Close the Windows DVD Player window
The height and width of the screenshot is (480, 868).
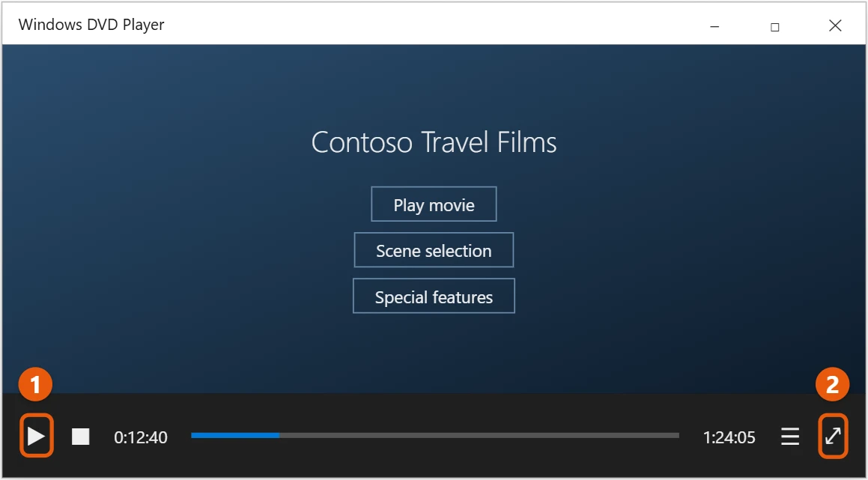click(x=835, y=25)
